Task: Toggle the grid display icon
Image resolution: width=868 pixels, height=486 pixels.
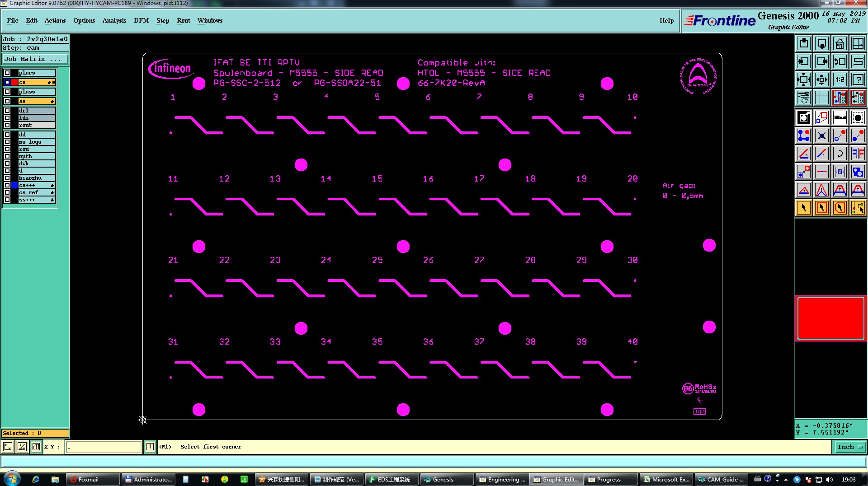Action: pos(822,98)
